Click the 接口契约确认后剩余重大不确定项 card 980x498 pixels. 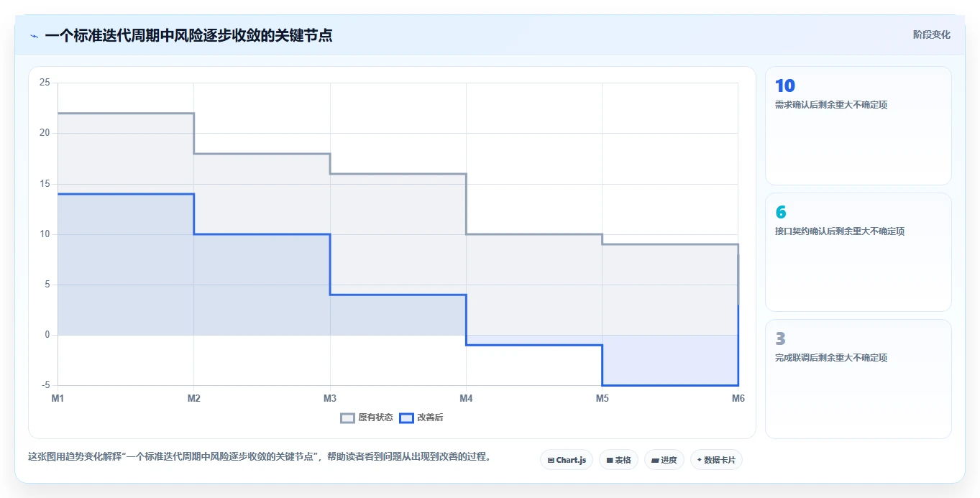click(x=858, y=252)
